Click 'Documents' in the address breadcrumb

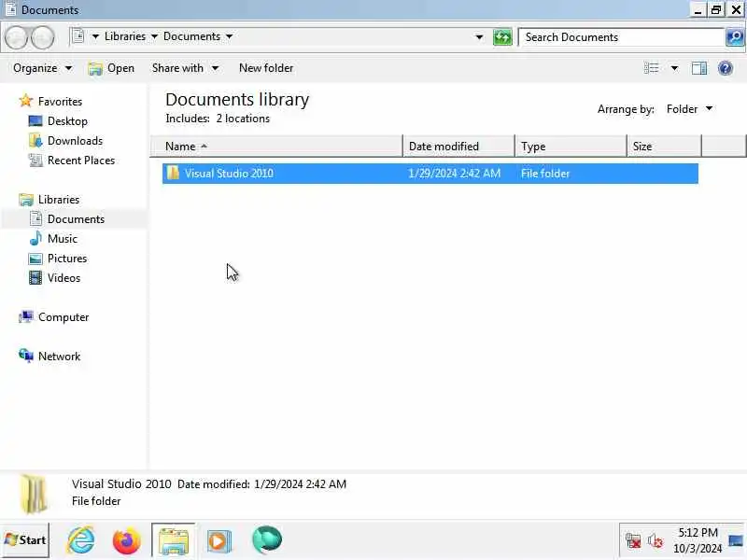(x=192, y=36)
